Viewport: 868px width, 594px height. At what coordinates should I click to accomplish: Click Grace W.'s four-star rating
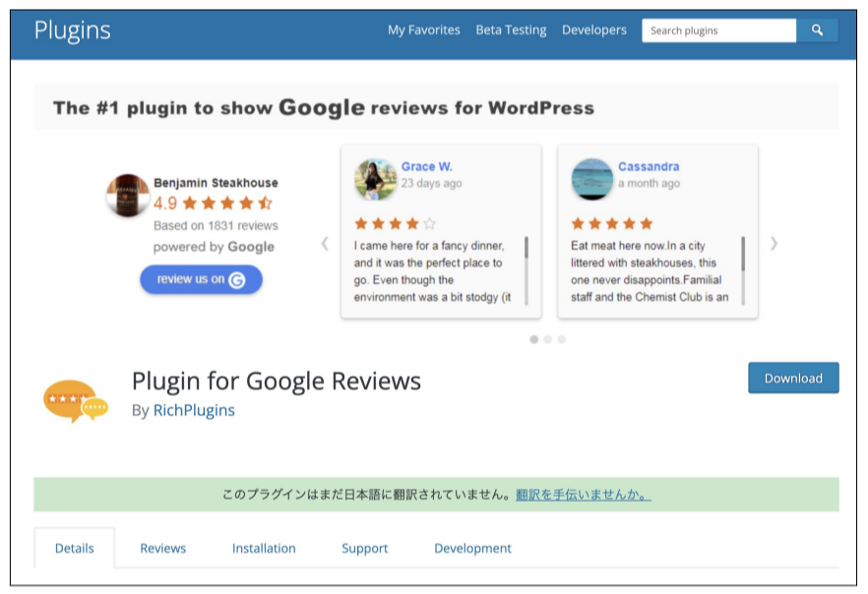tap(396, 223)
